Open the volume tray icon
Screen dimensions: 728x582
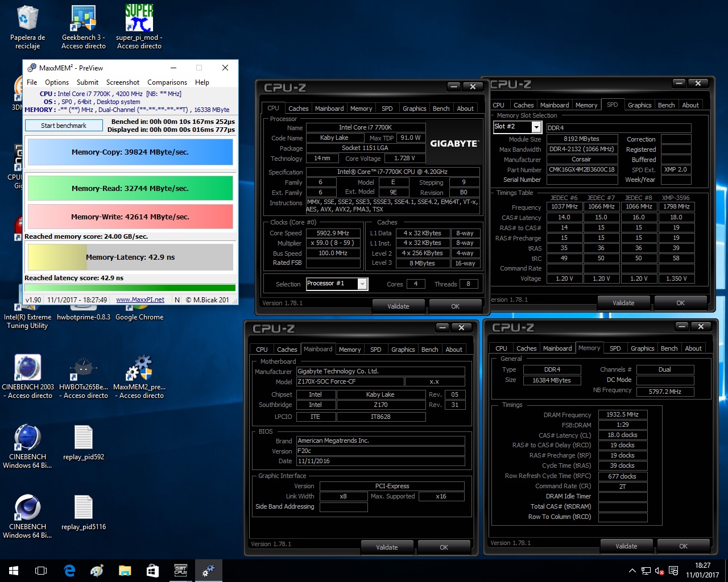click(x=660, y=571)
